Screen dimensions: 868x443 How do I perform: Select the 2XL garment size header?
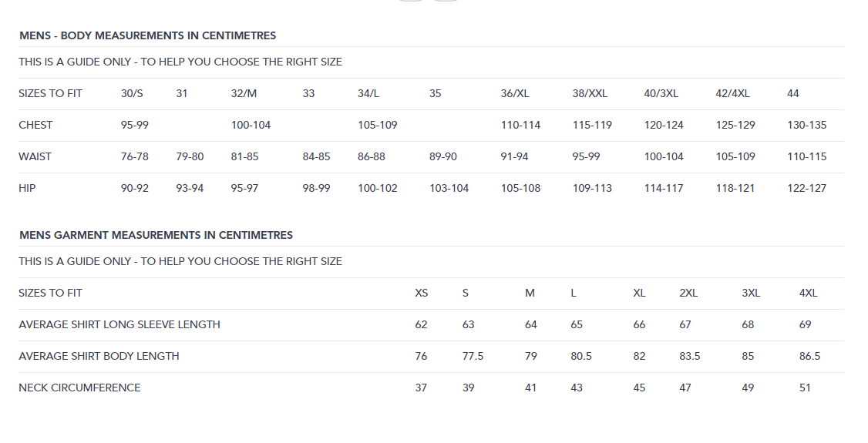click(x=688, y=293)
